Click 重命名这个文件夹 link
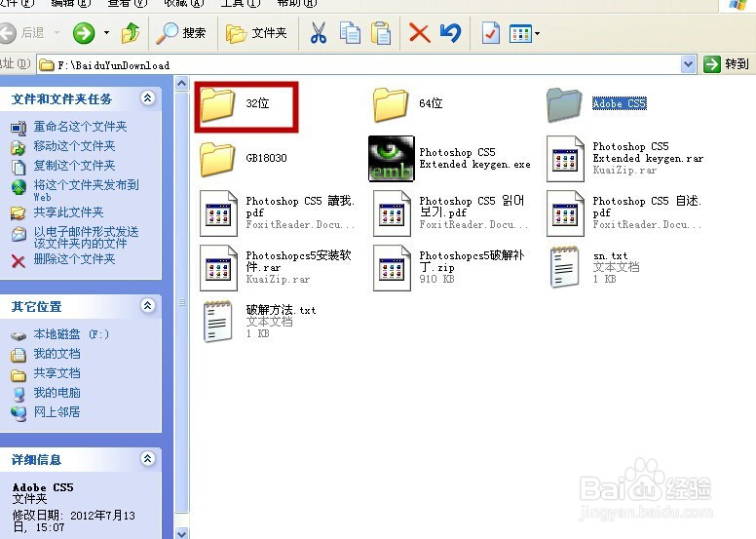 pyautogui.click(x=80, y=127)
